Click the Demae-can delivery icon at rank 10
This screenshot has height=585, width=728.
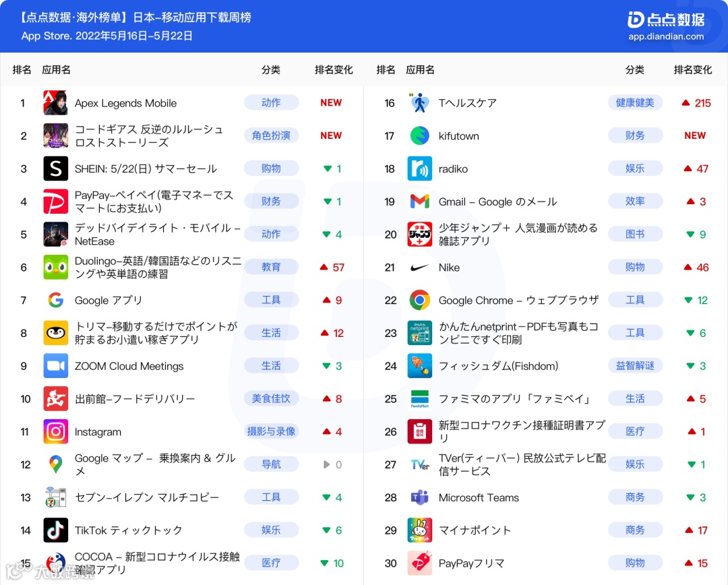point(55,399)
